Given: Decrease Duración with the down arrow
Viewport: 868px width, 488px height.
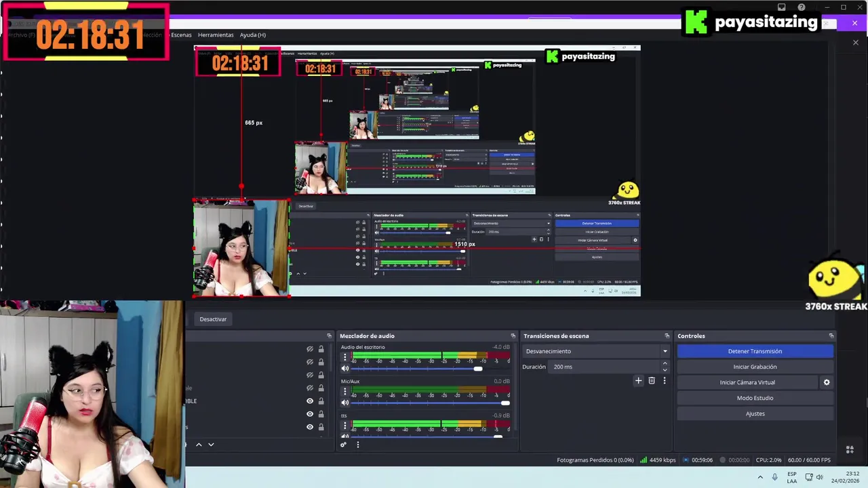Looking at the screenshot, I should pos(665,370).
